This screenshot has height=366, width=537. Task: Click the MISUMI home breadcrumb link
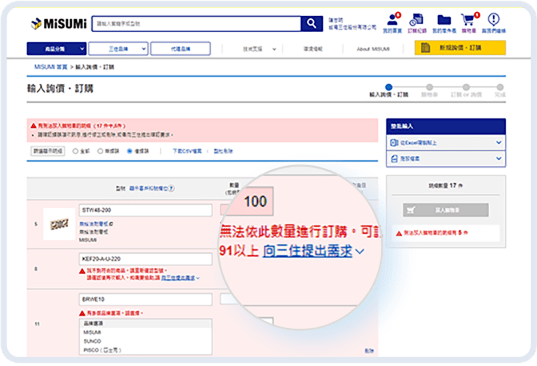point(51,67)
